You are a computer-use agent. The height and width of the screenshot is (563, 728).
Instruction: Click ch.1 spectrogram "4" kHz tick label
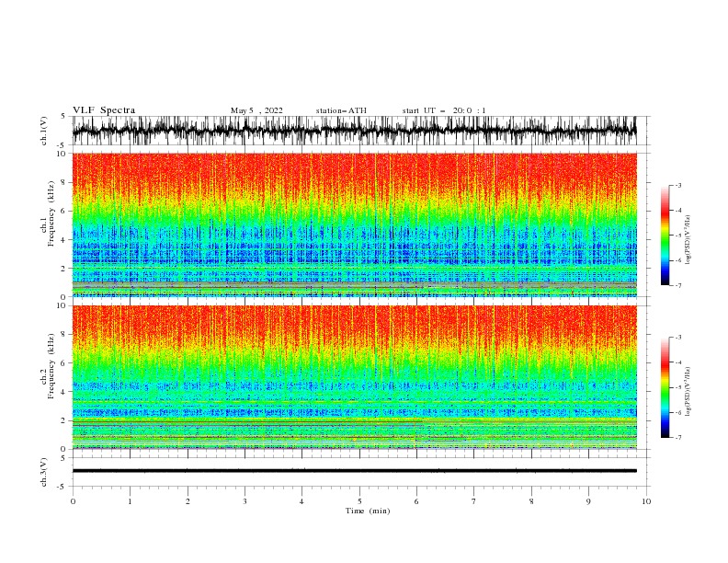tap(63, 240)
